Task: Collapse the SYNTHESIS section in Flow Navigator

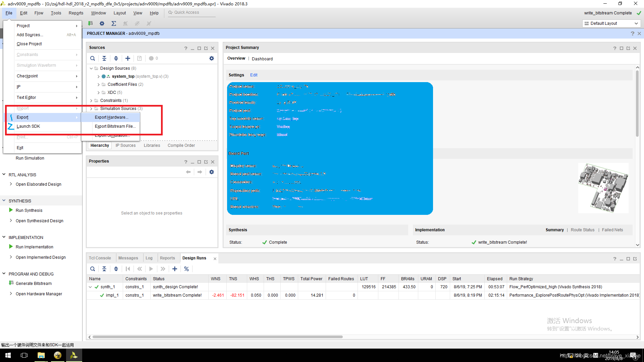Action: pos(4,201)
